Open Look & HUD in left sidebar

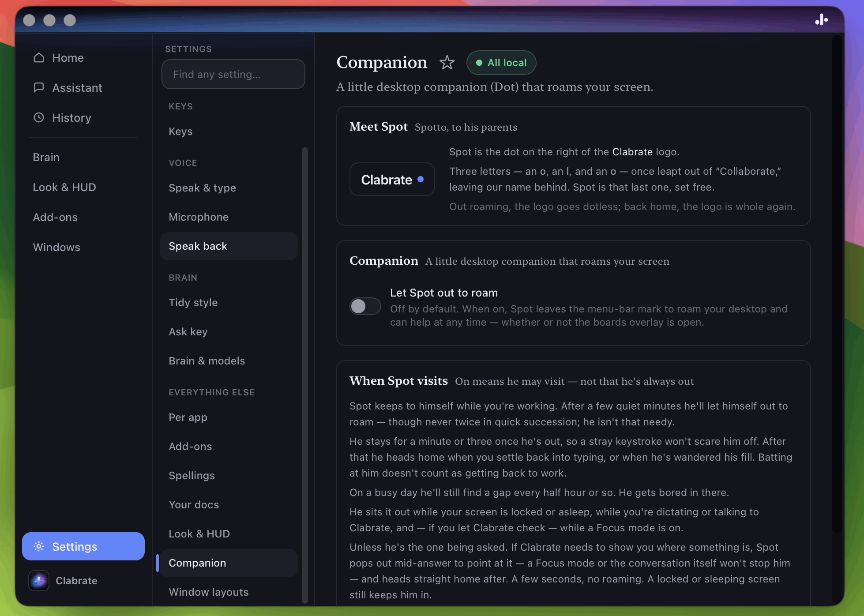[64, 187]
